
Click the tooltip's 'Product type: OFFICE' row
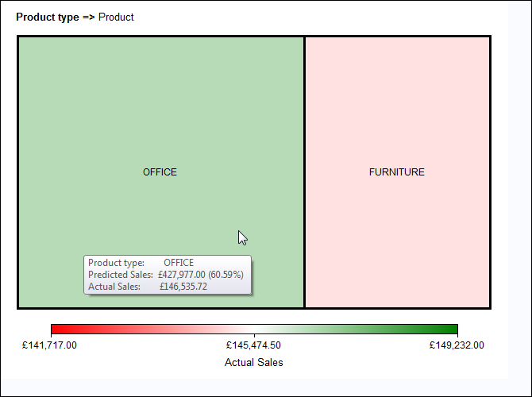pos(141,263)
